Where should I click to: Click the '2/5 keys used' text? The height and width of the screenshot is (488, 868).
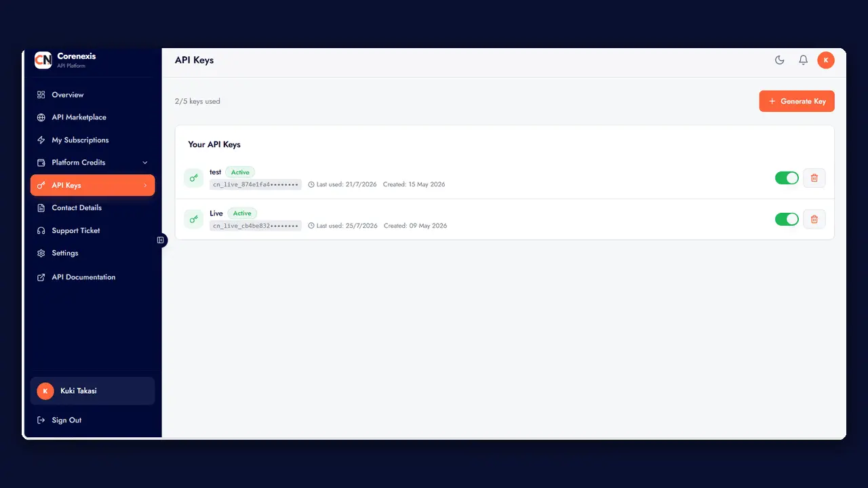197,102
